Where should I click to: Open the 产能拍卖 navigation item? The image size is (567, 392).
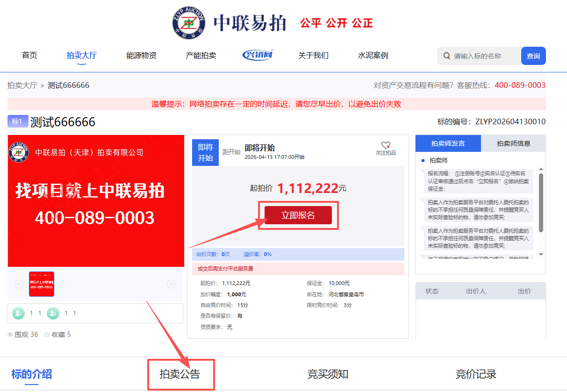[x=201, y=56]
